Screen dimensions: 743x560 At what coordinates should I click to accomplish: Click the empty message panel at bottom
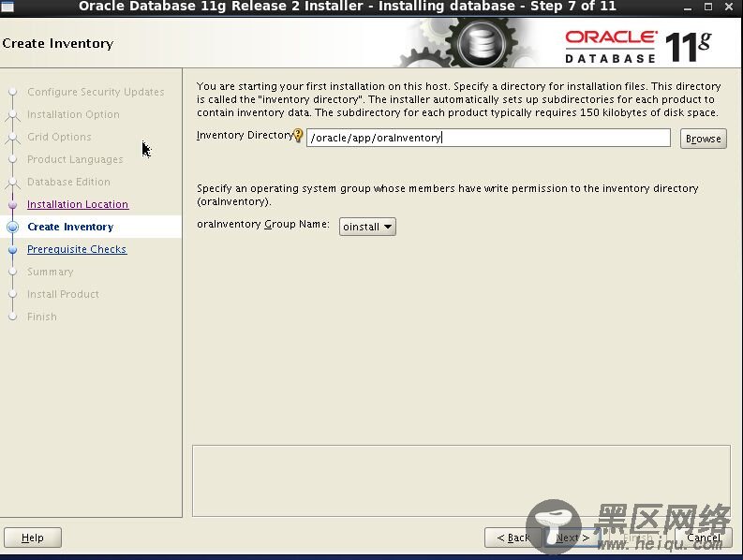461,481
